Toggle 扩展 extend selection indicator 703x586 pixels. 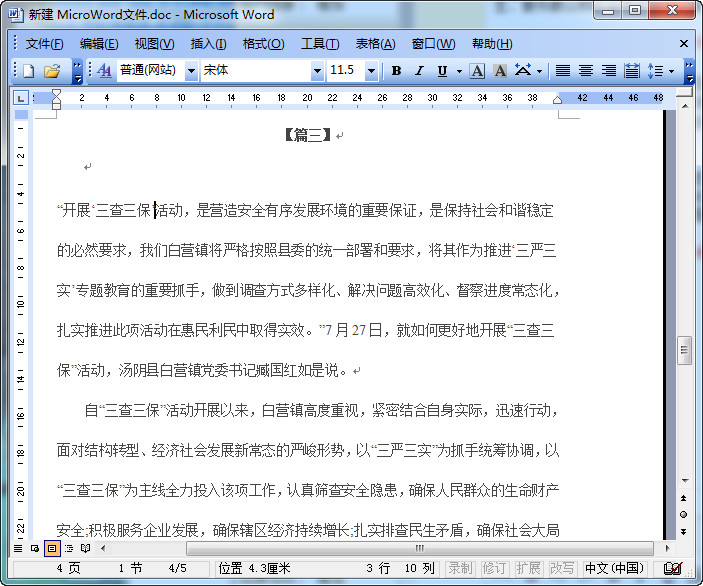tap(528, 569)
